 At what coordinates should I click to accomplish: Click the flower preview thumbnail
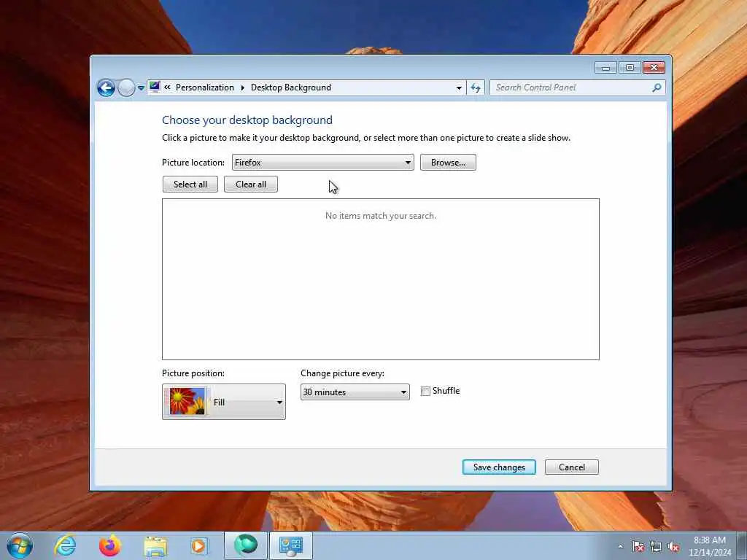(x=187, y=402)
